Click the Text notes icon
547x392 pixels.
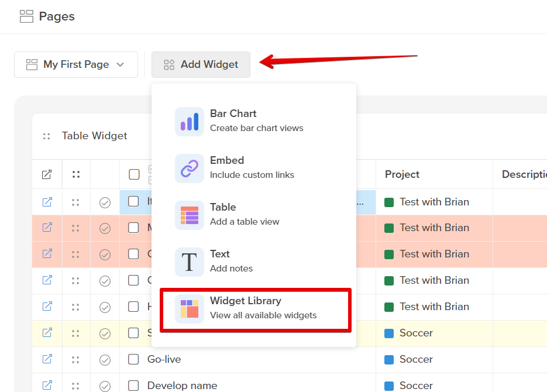coord(189,262)
